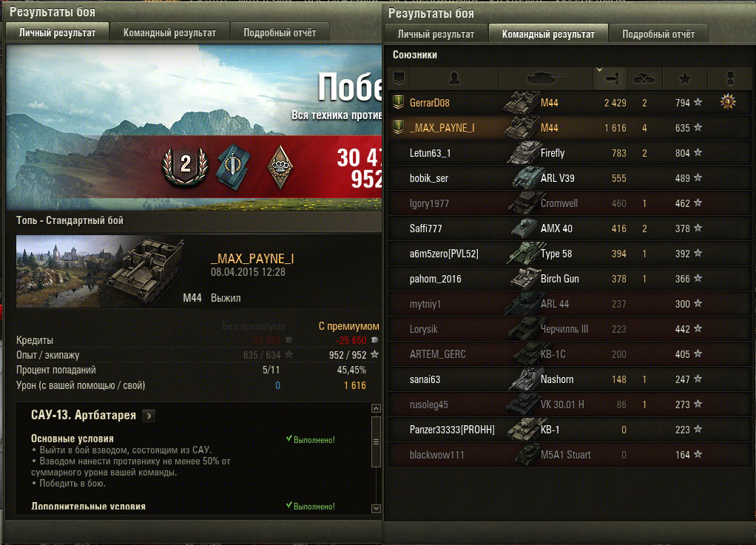Screen dimensions: 756x545
Task: Switch right window to Личный результат tab
Action: pos(436,34)
